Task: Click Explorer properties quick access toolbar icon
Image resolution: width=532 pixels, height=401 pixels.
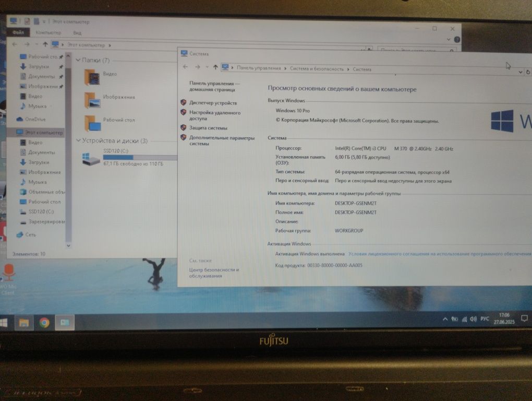Action: [27, 21]
